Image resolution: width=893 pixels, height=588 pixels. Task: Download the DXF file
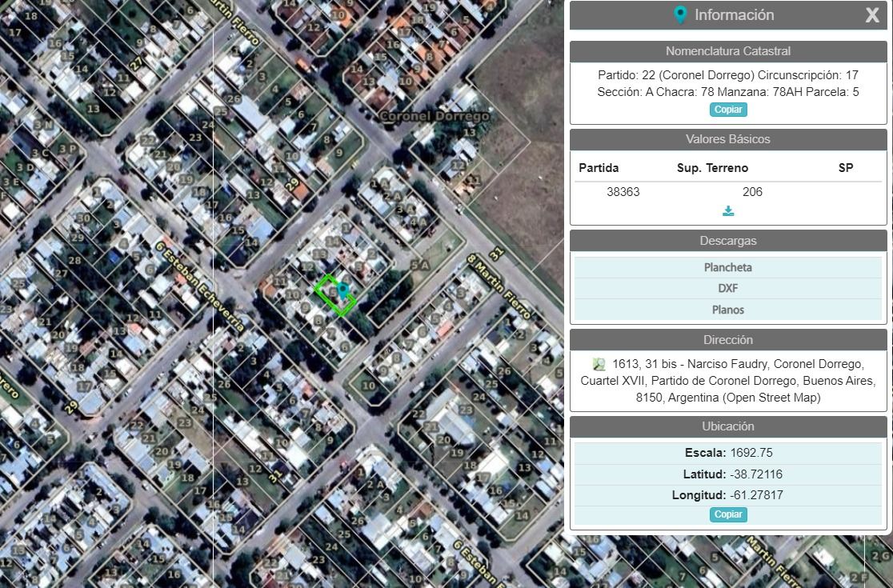728,288
